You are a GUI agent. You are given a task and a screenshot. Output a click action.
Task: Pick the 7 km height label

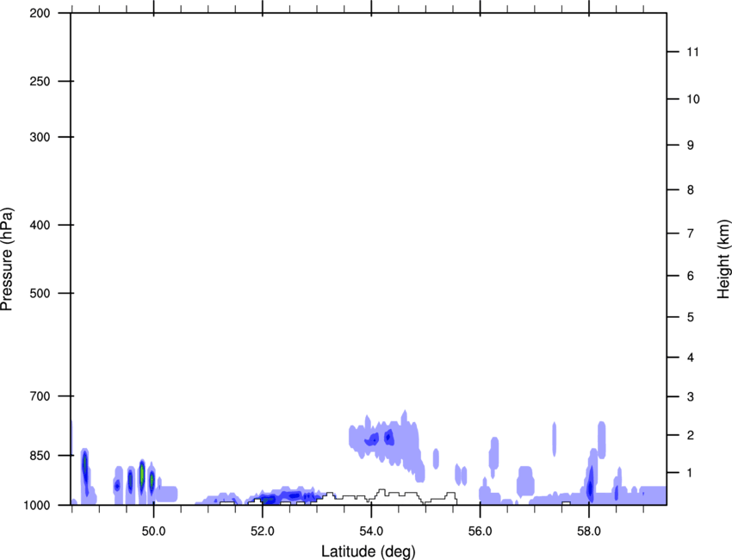click(x=691, y=233)
